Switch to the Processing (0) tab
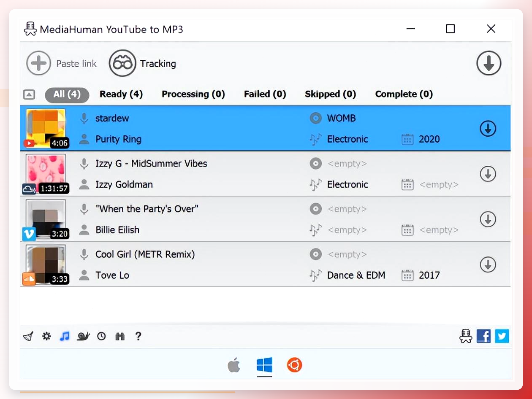The width and height of the screenshot is (532, 399). 193,94
